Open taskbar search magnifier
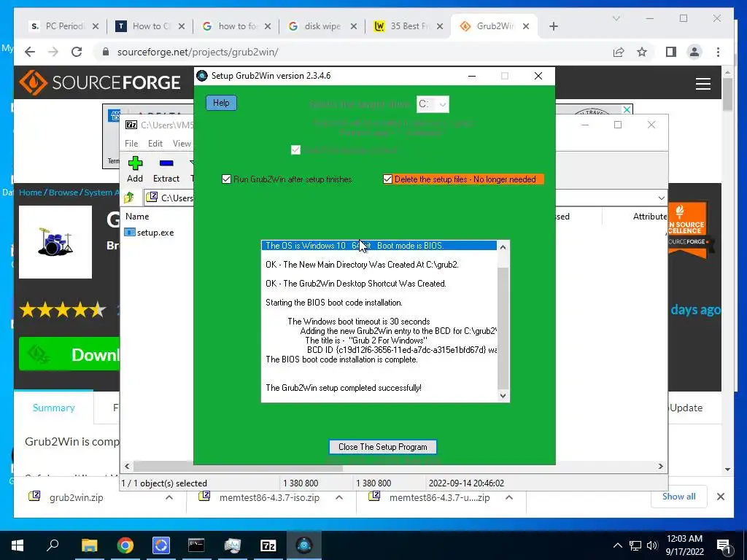 coord(53,545)
